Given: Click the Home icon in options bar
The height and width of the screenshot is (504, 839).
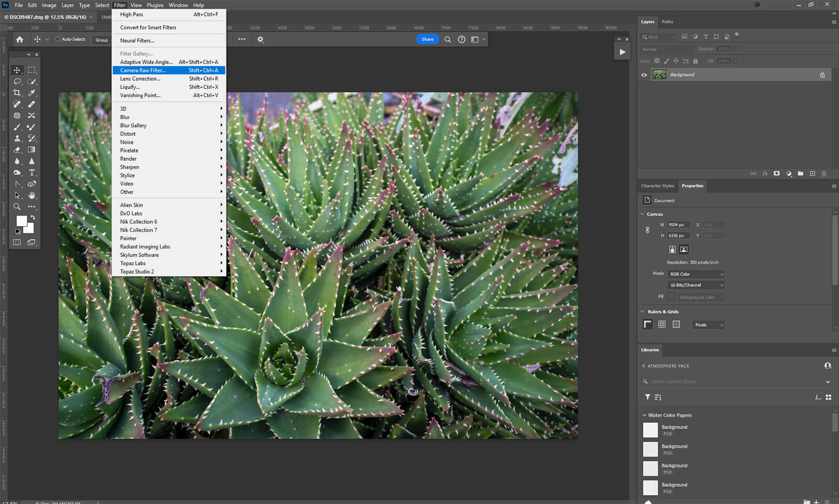Looking at the screenshot, I should (19, 39).
